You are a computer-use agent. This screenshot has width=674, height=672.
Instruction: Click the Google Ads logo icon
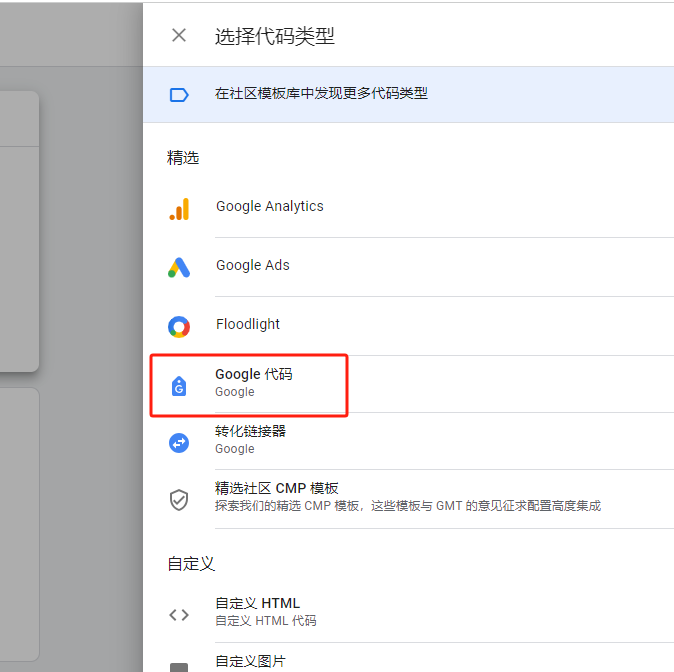(x=179, y=267)
